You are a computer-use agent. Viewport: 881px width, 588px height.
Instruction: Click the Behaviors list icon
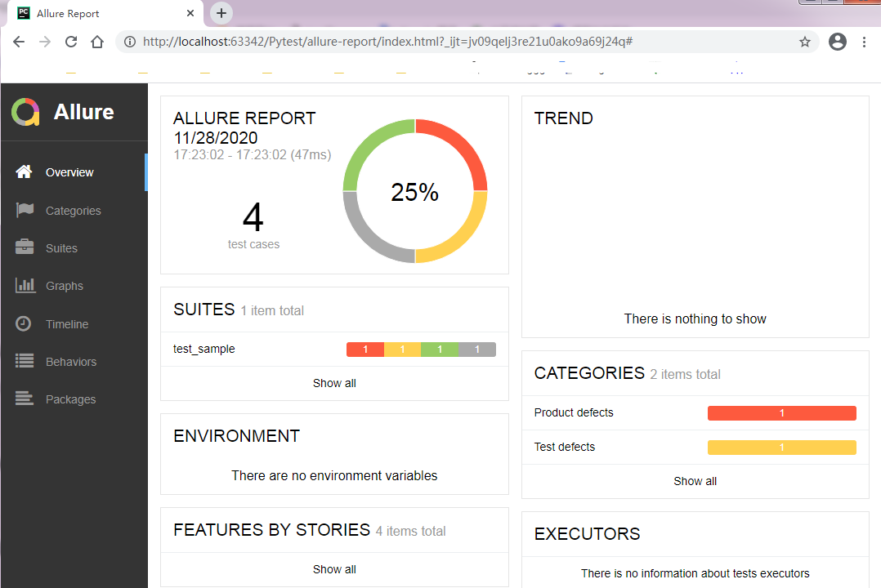coord(25,360)
